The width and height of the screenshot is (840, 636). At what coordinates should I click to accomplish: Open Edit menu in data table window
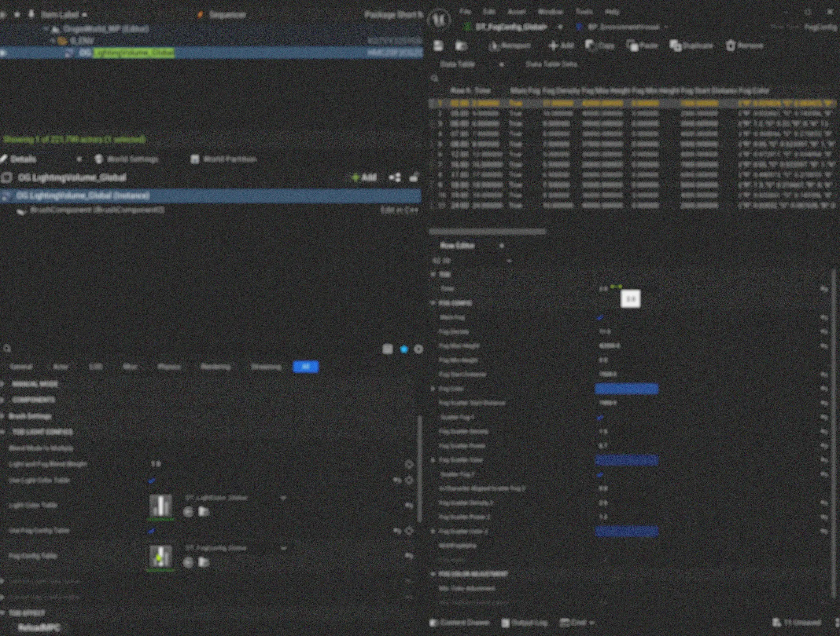[x=489, y=12]
